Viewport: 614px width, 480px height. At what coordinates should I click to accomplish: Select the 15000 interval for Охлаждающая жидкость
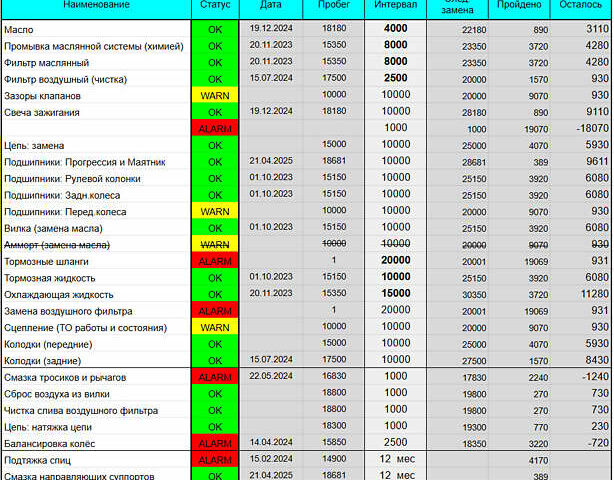point(395,293)
